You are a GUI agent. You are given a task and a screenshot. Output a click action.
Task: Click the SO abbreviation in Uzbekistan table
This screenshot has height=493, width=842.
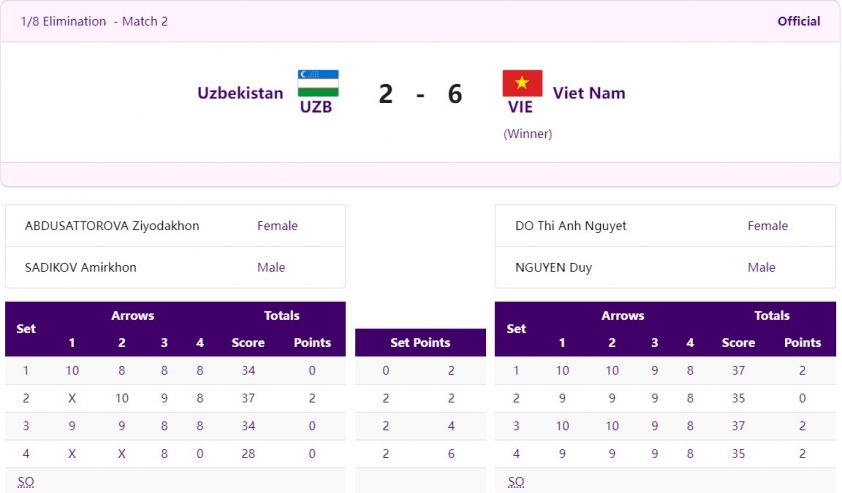(26, 482)
